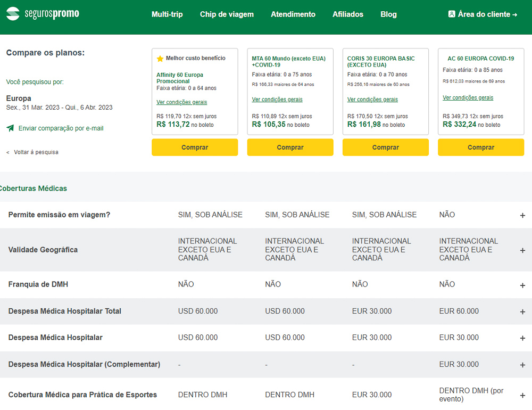Viewport: 532px width, 410px height.
Task: Buy the MTA 60 Mundo plan
Action: point(290,147)
